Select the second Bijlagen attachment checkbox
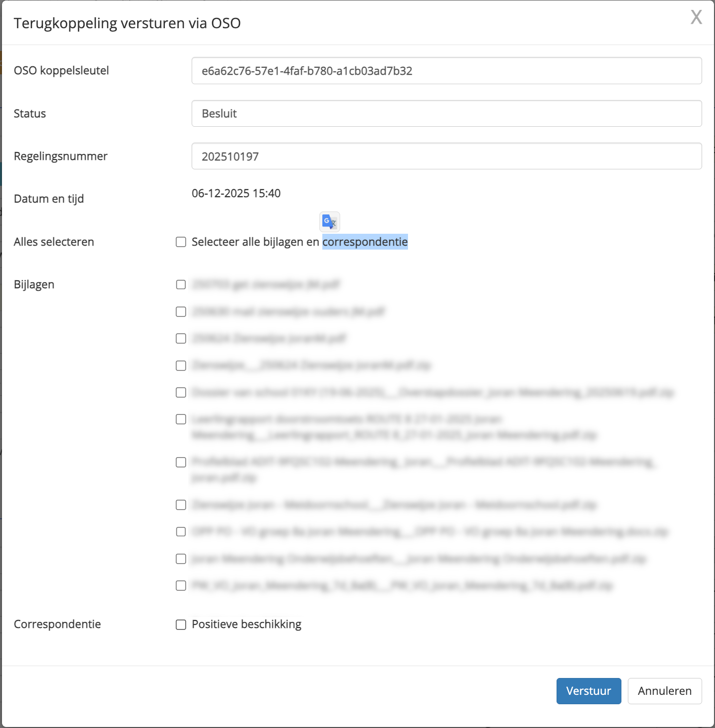715x728 pixels. pos(181,312)
